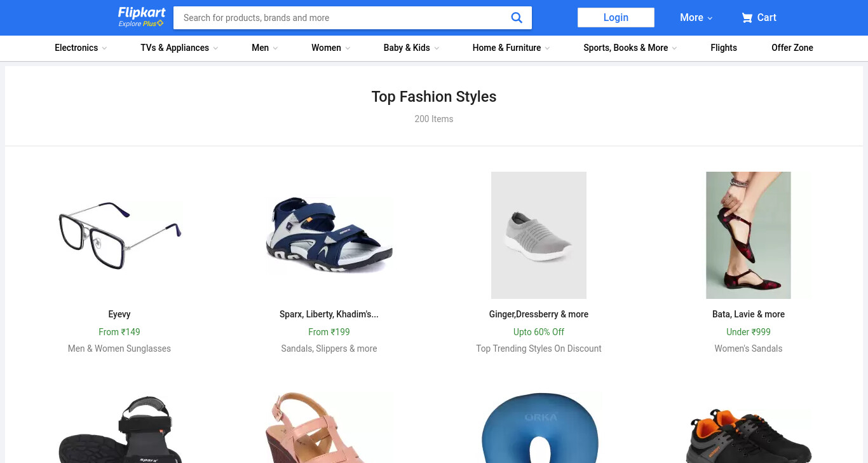
Task: Open the women's maroon sandals image
Action: pos(749,235)
